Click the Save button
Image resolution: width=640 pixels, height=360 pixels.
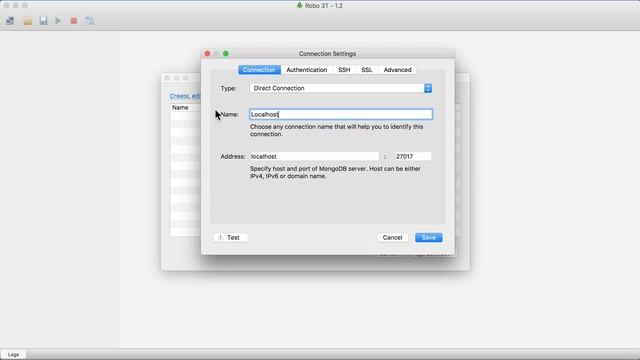coord(429,238)
